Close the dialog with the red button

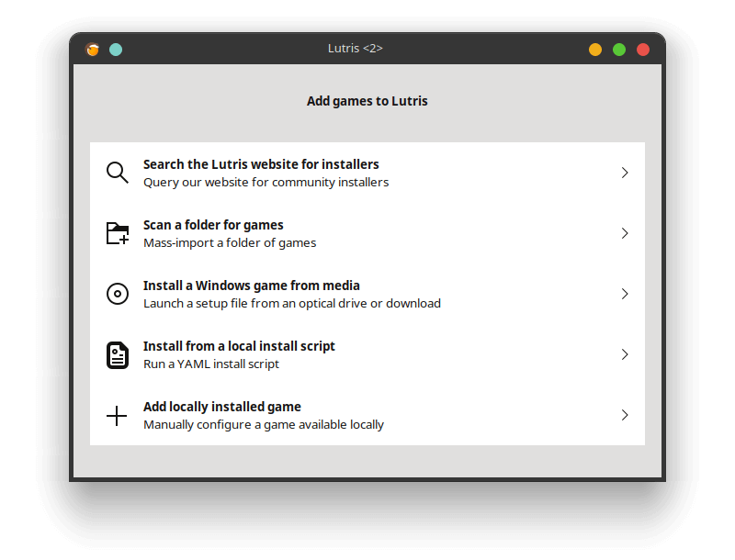(643, 50)
